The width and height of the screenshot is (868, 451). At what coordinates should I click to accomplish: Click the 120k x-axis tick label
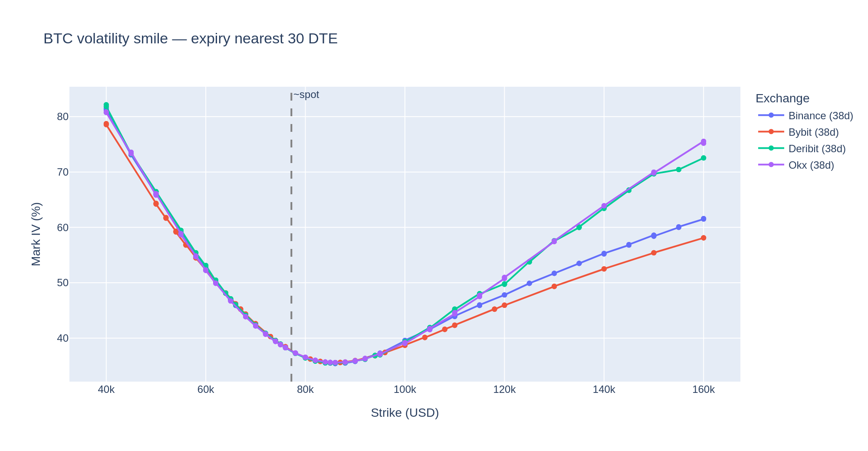(x=504, y=390)
